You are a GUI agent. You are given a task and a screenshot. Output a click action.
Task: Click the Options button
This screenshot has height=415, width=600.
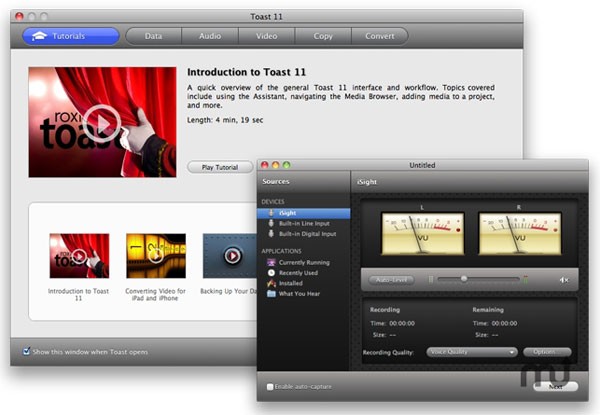pyautogui.click(x=547, y=352)
